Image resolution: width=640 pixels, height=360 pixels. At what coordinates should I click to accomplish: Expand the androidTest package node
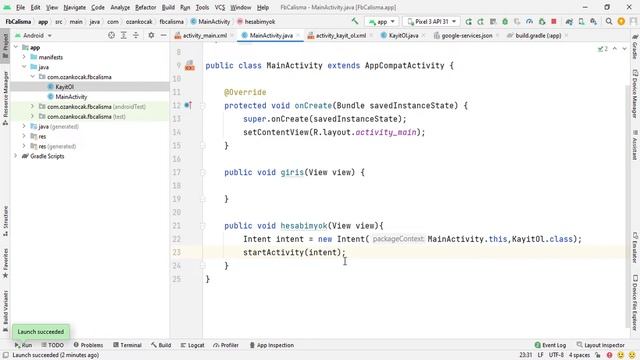[32, 107]
